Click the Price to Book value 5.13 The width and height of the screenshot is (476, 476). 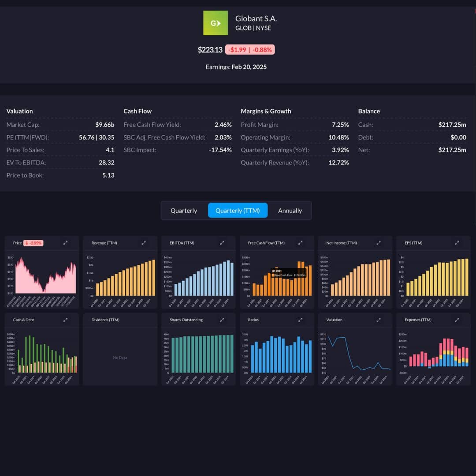coord(108,175)
